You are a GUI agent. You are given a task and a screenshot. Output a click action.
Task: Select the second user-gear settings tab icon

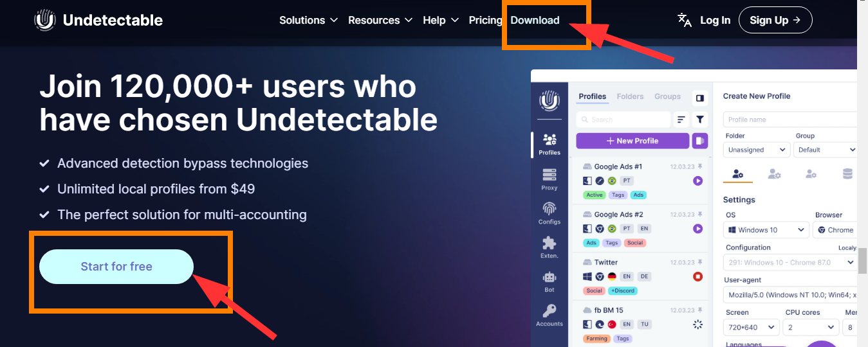pyautogui.click(x=775, y=174)
